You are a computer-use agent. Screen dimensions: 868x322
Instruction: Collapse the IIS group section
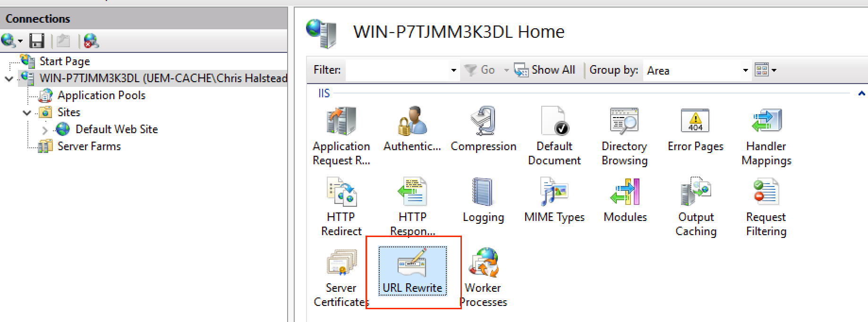[x=862, y=93]
